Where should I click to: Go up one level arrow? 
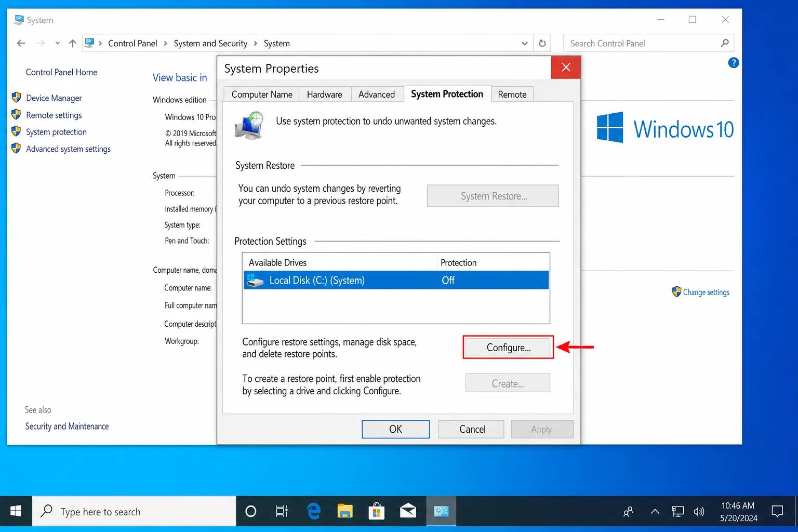click(x=73, y=43)
